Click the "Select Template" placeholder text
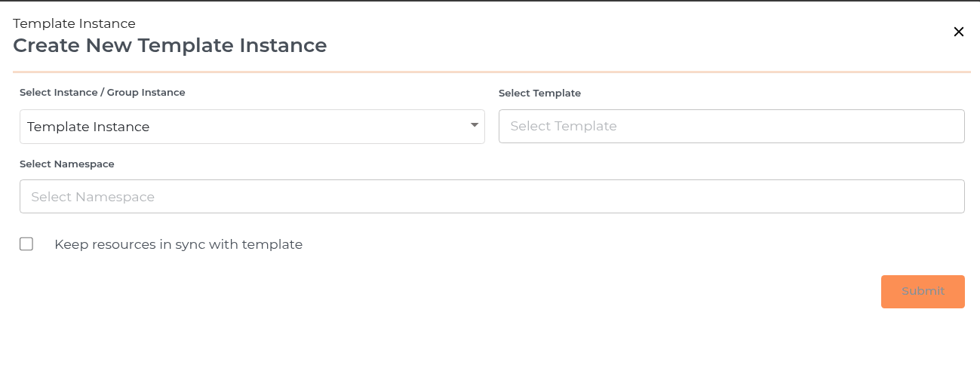The height and width of the screenshot is (386, 980). pyautogui.click(x=564, y=127)
